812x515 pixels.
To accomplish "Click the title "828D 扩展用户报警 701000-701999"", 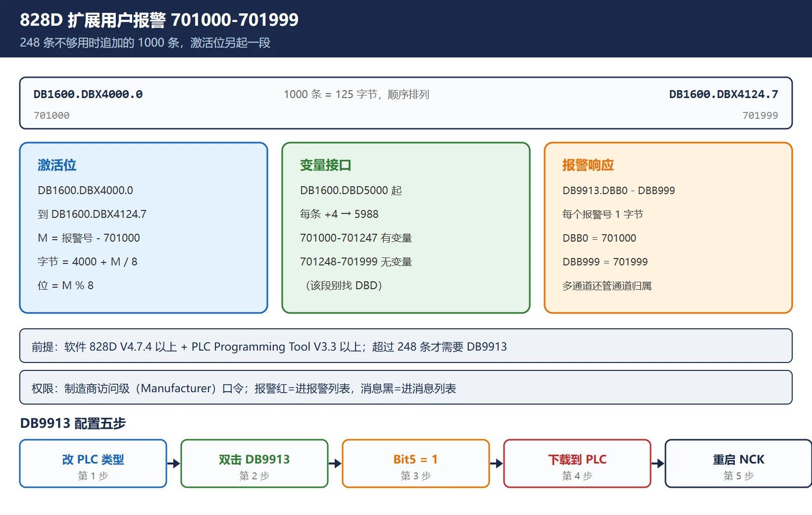I will pyautogui.click(x=159, y=20).
